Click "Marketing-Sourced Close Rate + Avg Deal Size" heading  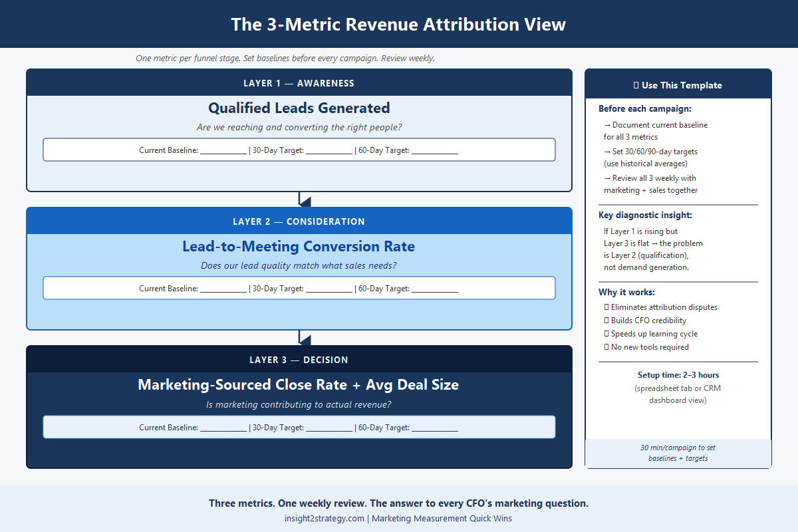(299, 384)
